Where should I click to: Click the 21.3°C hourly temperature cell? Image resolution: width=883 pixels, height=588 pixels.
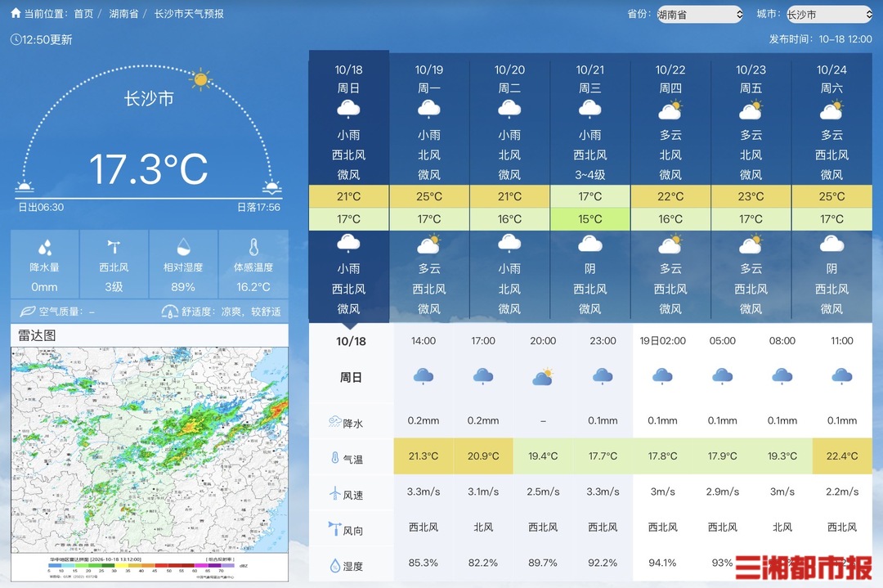click(424, 456)
